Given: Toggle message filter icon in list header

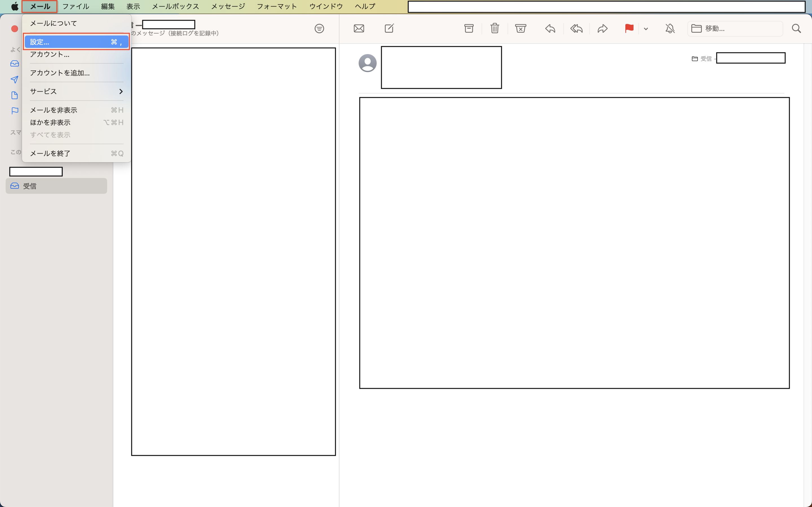Looking at the screenshot, I should [319, 28].
